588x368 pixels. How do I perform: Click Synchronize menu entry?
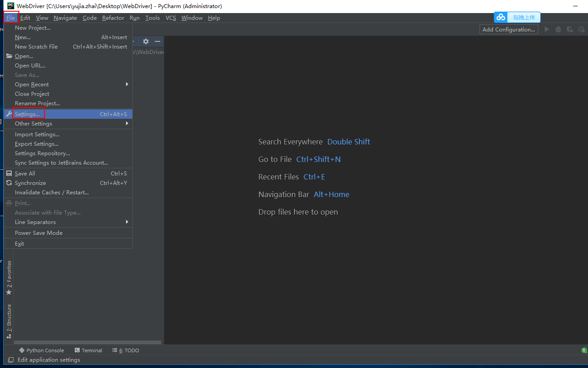tap(68, 183)
